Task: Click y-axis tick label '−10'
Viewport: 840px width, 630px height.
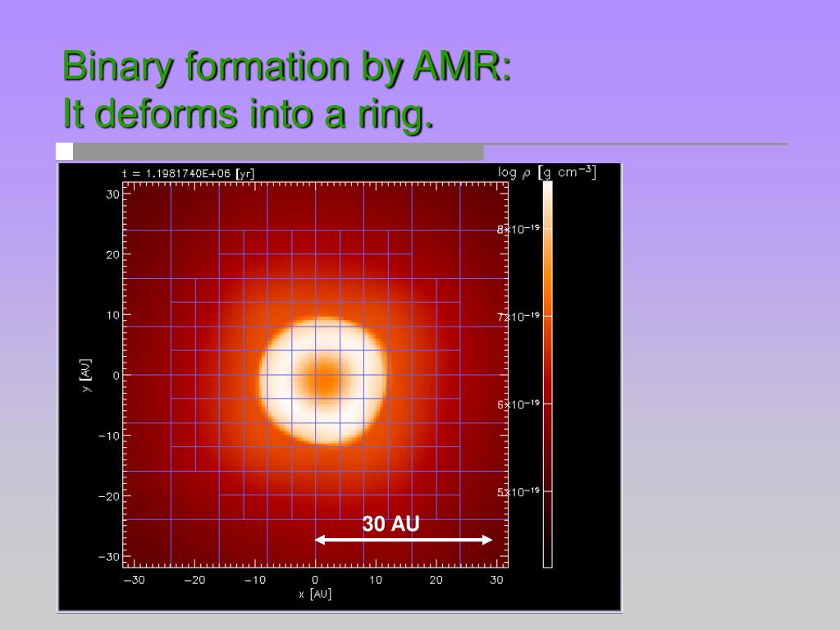Action: [109, 436]
